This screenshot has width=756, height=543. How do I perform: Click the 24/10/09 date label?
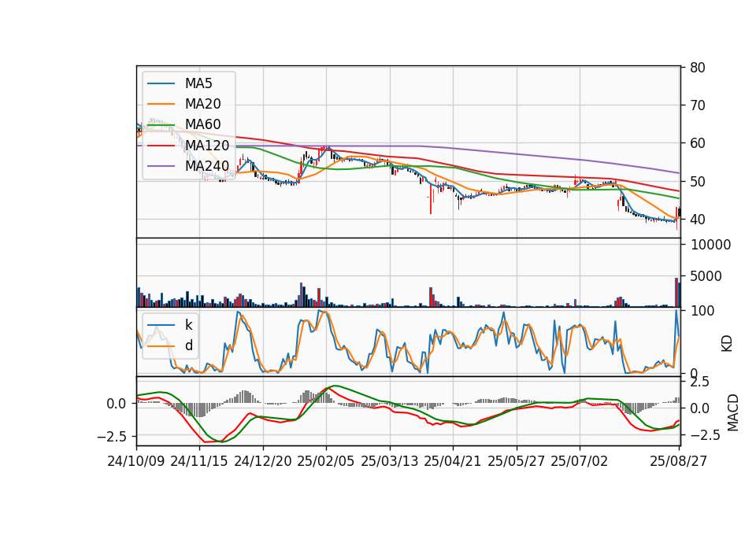135,461
